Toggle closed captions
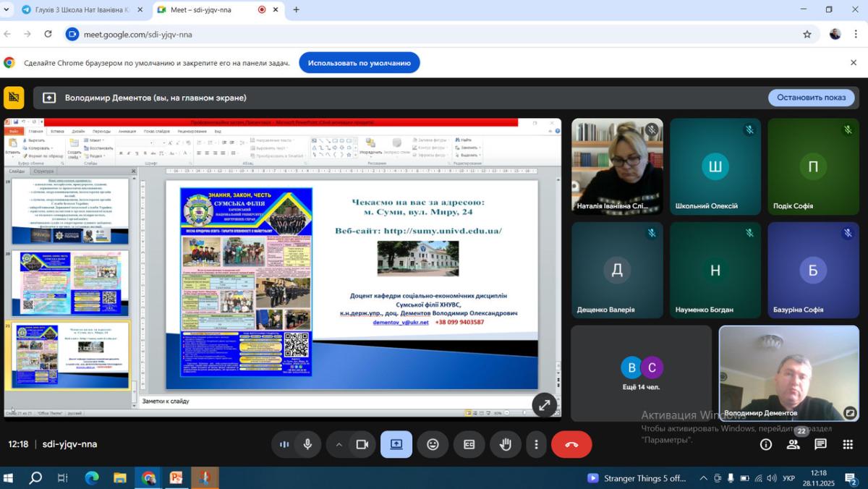Viewport: 868px width, 489px height. 469,444
